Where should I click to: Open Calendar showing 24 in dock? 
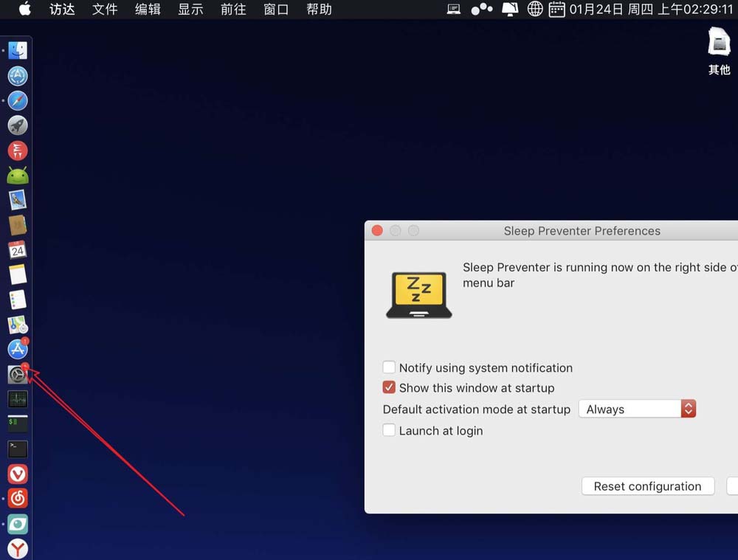pos(18,250)
